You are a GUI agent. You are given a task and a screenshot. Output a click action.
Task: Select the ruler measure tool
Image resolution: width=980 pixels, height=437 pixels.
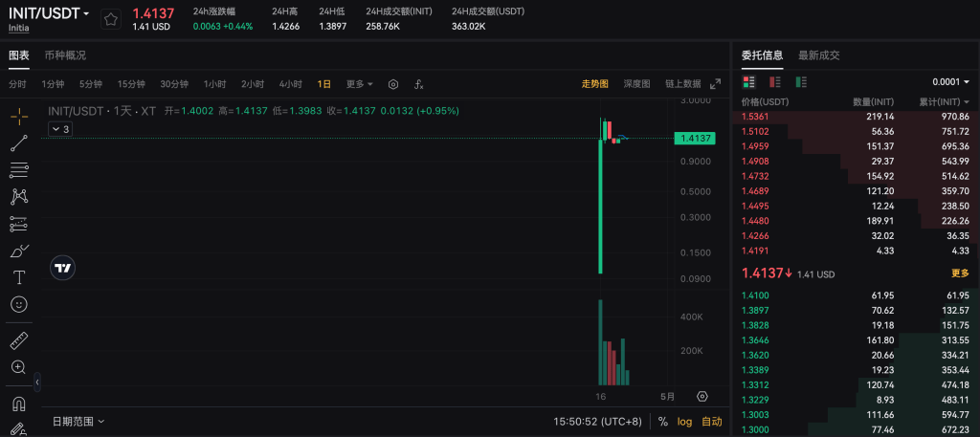tap(19, 340)
